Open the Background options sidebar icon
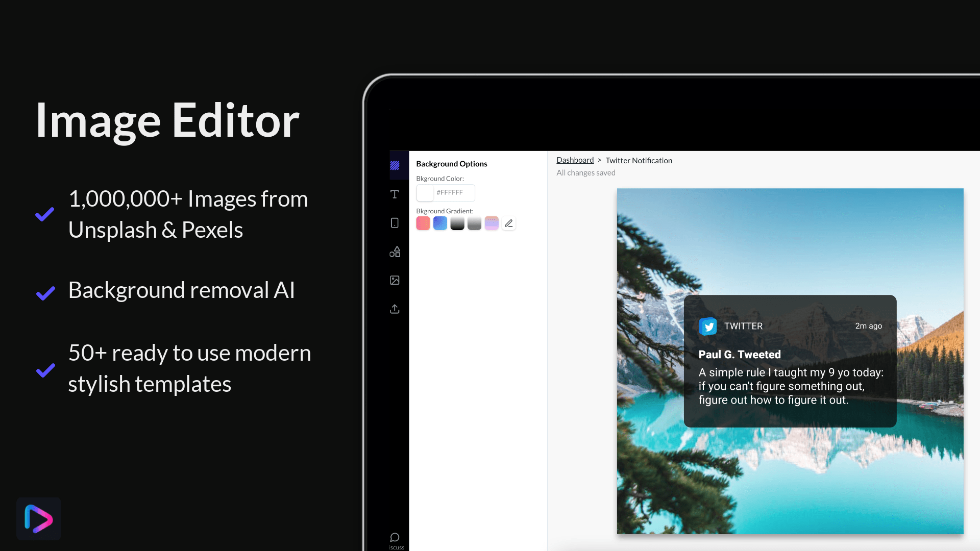Image resolution: width=980 pixels, height=551 pixels. (x=395, y=165)
